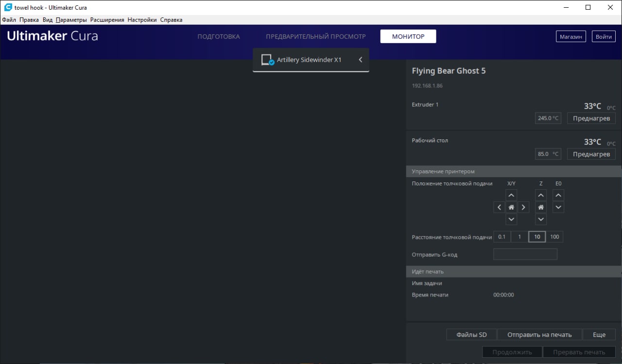Open the Правка menu
Viewport: 622px width, 364px height.
pos(29,20)
